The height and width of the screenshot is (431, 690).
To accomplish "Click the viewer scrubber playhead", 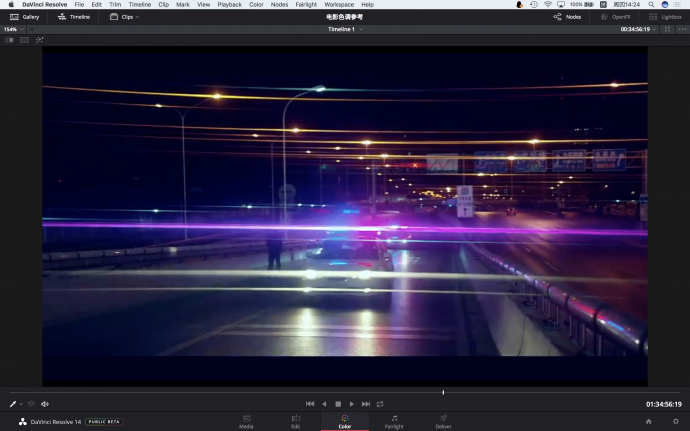I will click(x=443, y=392).
